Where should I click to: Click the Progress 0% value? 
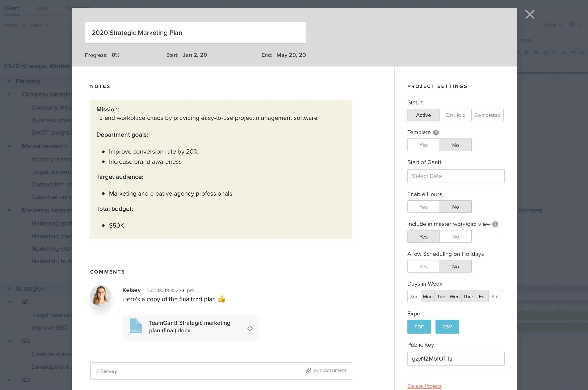pyautogui.click(x=115, y=55)
